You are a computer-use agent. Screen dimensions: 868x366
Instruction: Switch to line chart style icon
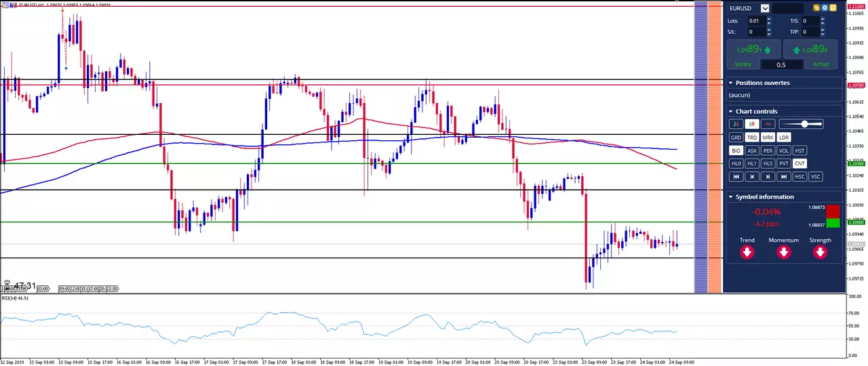(x=768, y=124)
